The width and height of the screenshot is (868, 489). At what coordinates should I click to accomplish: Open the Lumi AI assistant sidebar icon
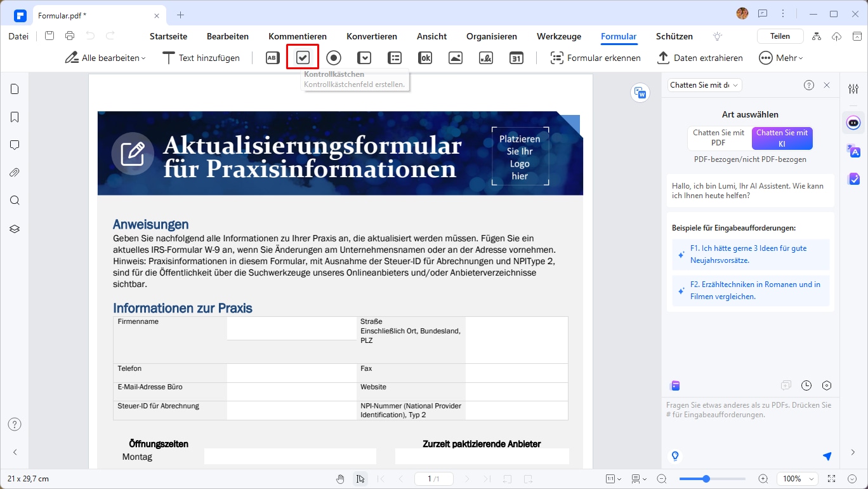(853, 122)
